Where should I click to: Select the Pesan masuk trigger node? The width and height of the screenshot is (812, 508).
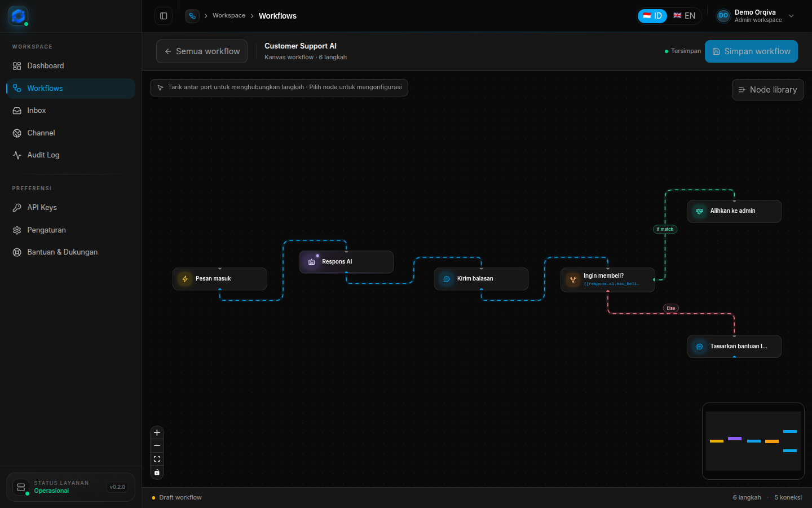[x=220, y=279]
